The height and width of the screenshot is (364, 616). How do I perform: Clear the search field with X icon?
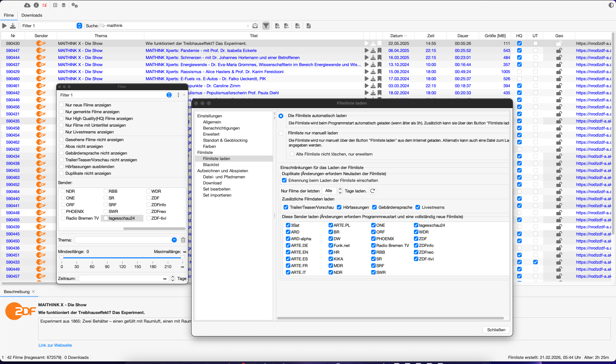tap(248, 26)
